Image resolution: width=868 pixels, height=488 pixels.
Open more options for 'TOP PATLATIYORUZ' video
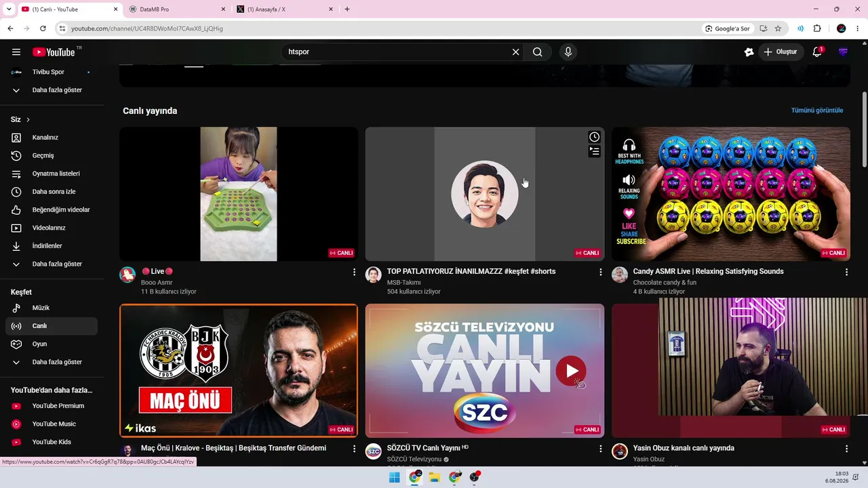[600, 272]
